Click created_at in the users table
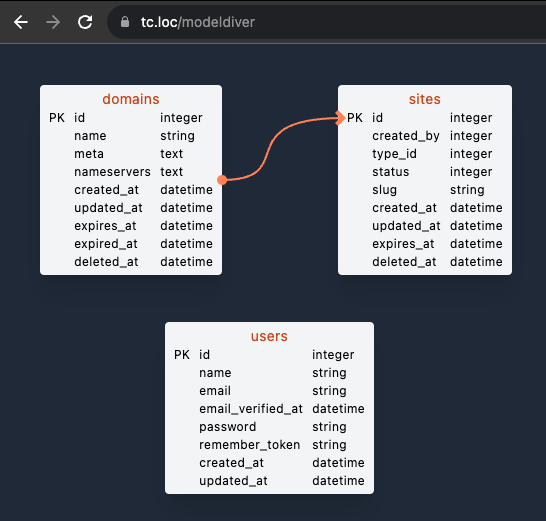The width and height of the screenshot is (546, 521). pos(231,463)
